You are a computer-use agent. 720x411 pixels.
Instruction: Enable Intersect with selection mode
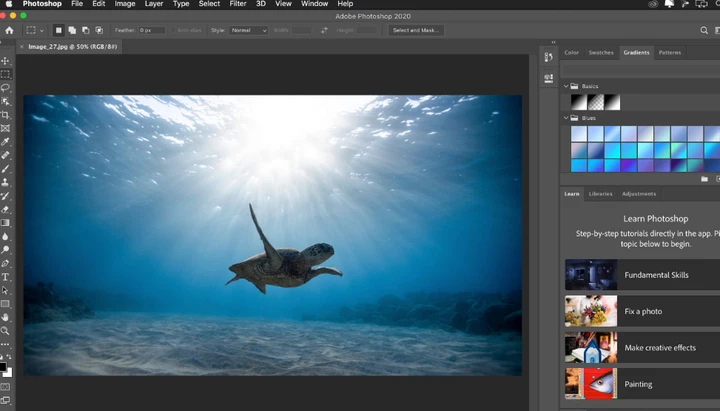[x=100, y=30]
